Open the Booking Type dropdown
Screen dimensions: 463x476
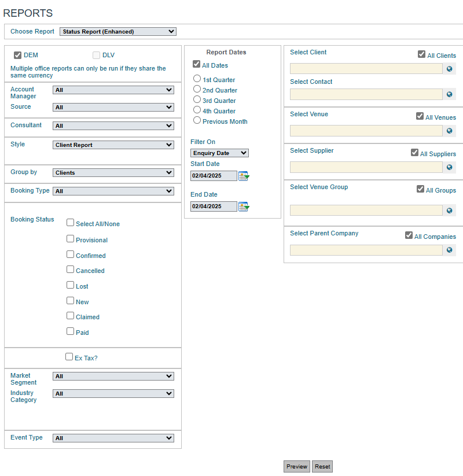[113, 191]
